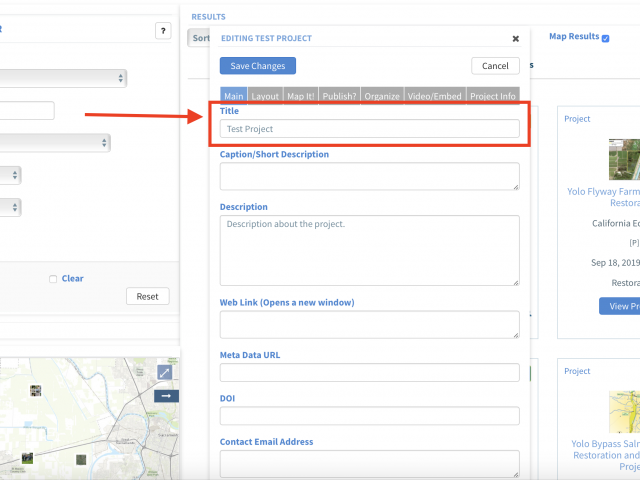Image resolution: width=640 pixels, height=480 pixels.
Task: Open the topmost filter dropdown
Action: (x=62, y=78)
